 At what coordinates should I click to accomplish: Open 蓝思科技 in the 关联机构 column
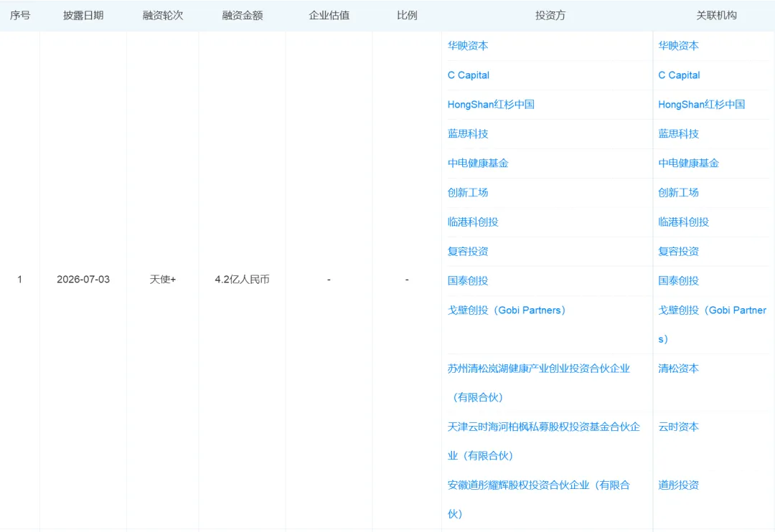[x=678, y=134]
